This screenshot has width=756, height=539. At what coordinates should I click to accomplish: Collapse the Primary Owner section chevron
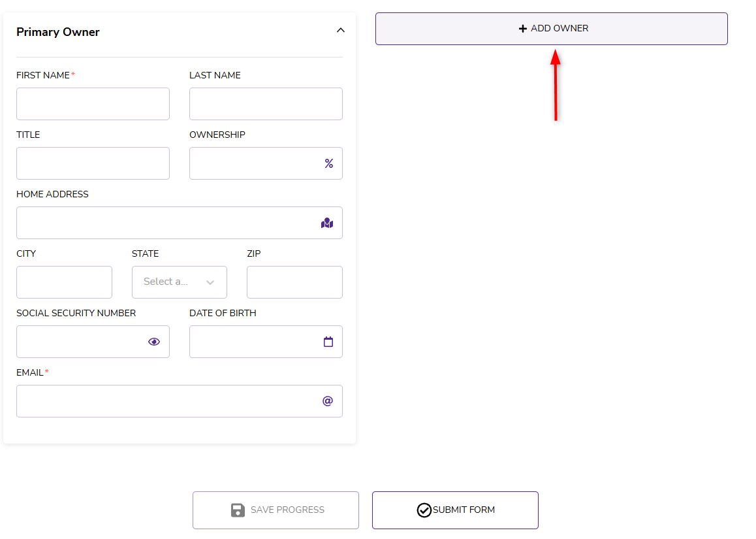[x=340, y=30]
